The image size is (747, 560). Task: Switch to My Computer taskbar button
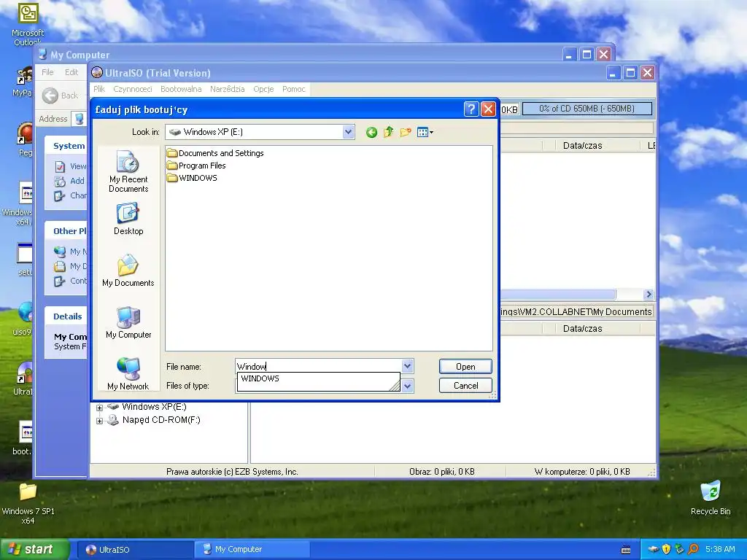(252, 550)
